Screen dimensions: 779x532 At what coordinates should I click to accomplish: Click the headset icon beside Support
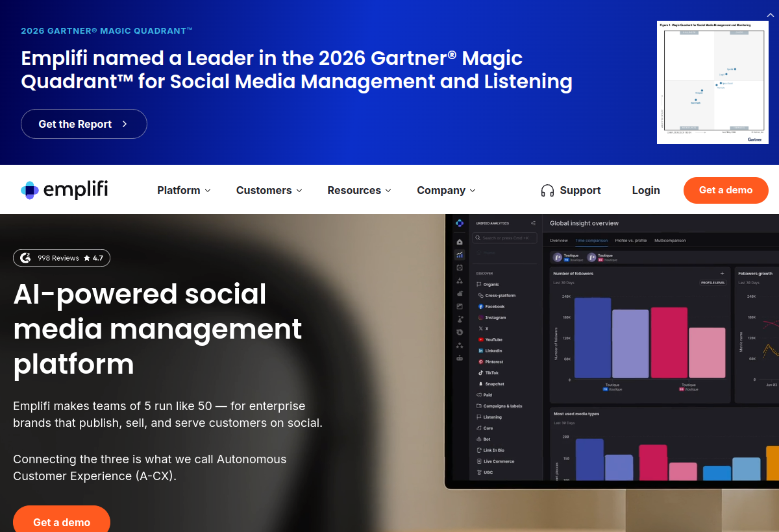point(547,191)
